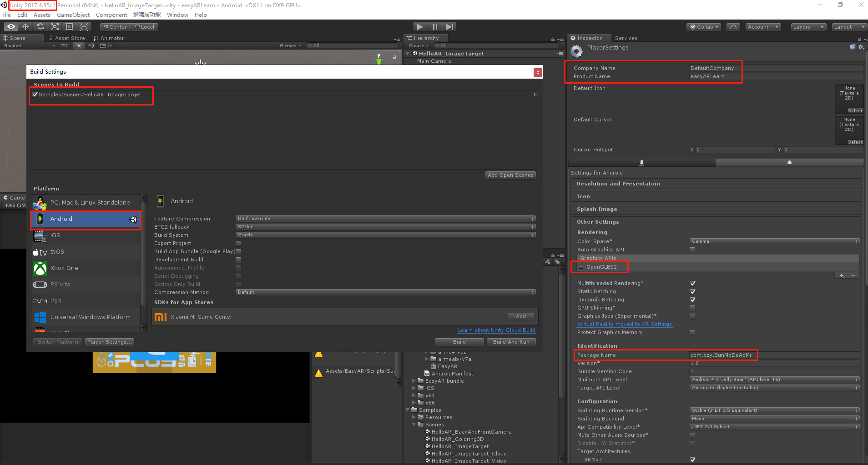The width and height of the screenshot is (868, 465).
Task: Disable Dynamic Batching in Other Settings
Action: tap(693, 300)
